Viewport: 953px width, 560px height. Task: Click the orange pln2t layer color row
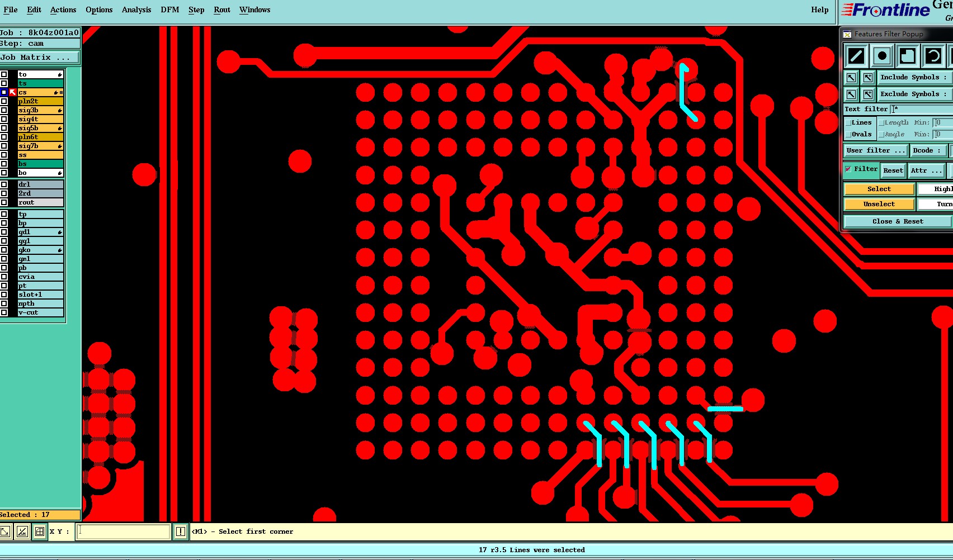tap(40, 101)
